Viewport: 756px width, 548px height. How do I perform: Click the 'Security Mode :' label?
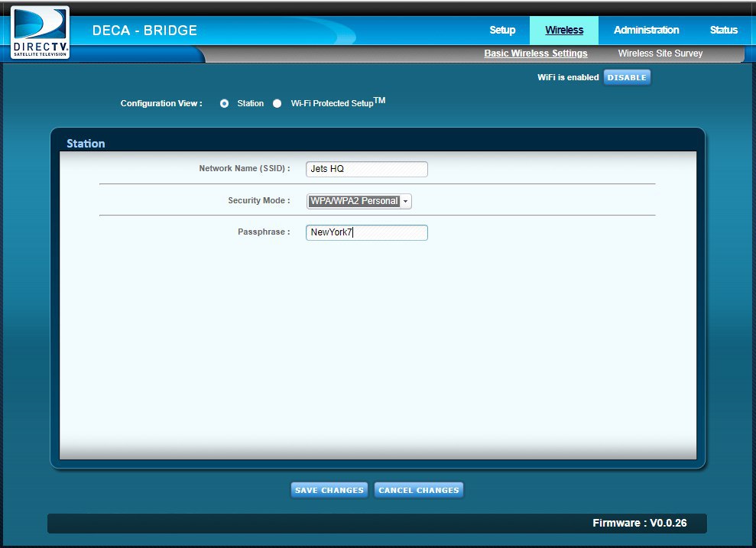coord(259,200)
